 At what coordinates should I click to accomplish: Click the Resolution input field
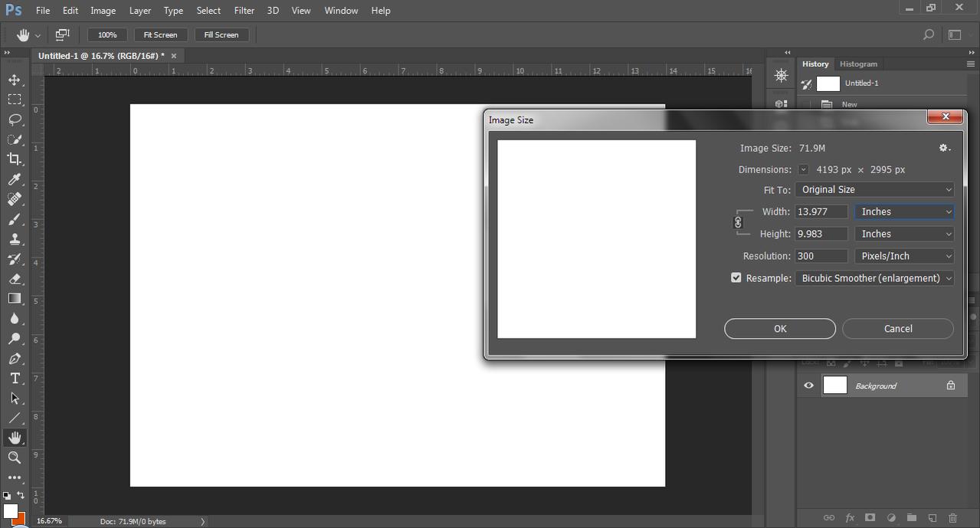tap(821, 256)
